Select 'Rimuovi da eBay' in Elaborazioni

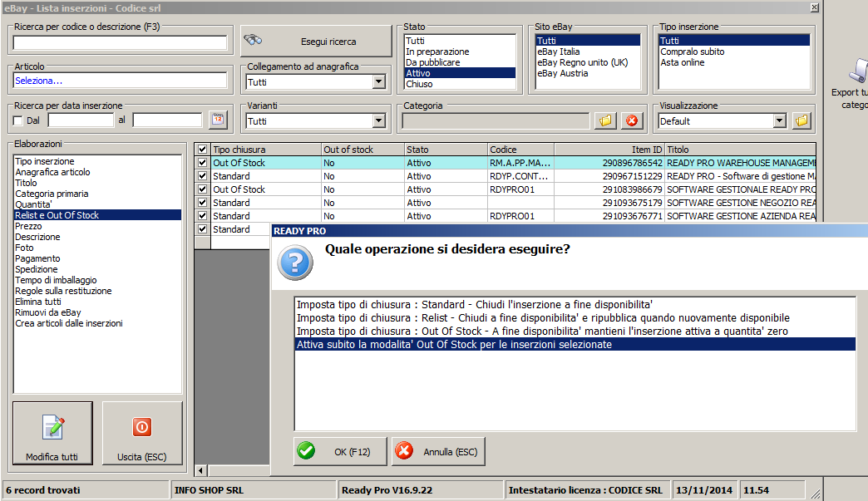click(47, 312)
